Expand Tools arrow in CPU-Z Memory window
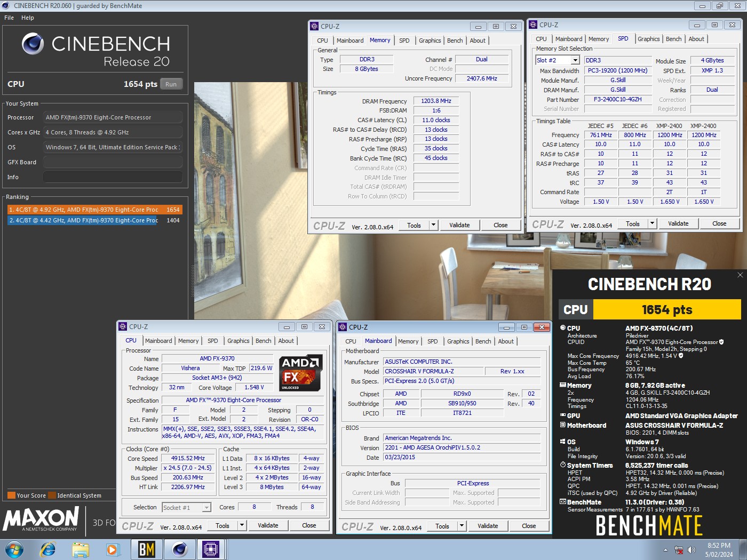The width and height of the screenshot is (747, 560). pyautogui.click(x=434, y=225)
